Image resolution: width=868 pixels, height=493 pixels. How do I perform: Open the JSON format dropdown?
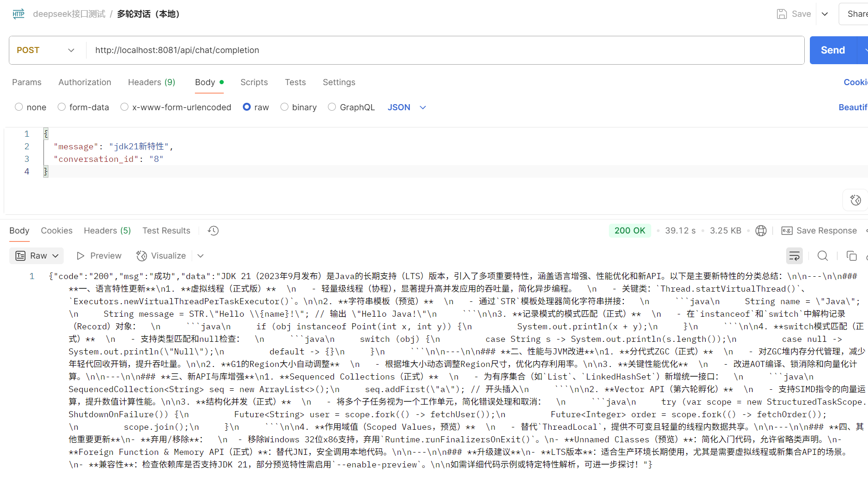pyautogui.click(x=407, y=107)
